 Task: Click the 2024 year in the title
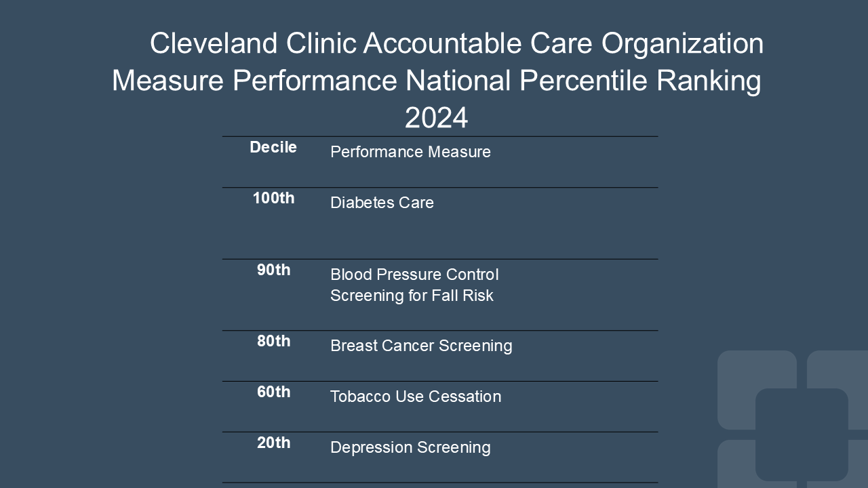tap(436, 118)
